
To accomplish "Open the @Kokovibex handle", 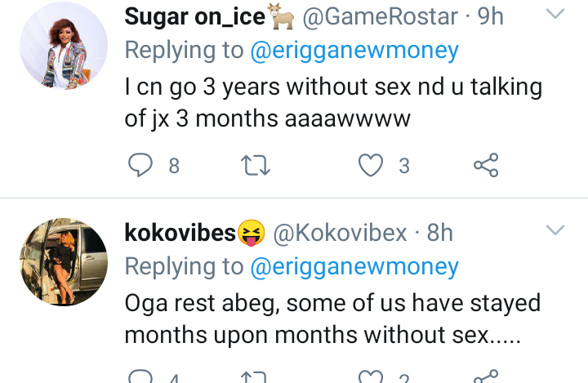I will click(x=338, y=233).
